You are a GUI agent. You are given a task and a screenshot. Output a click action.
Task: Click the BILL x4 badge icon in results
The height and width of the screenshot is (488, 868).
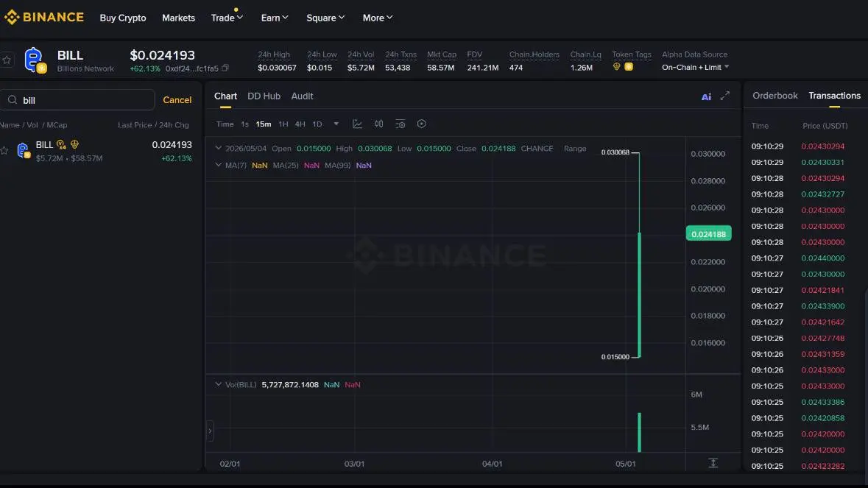61,145
